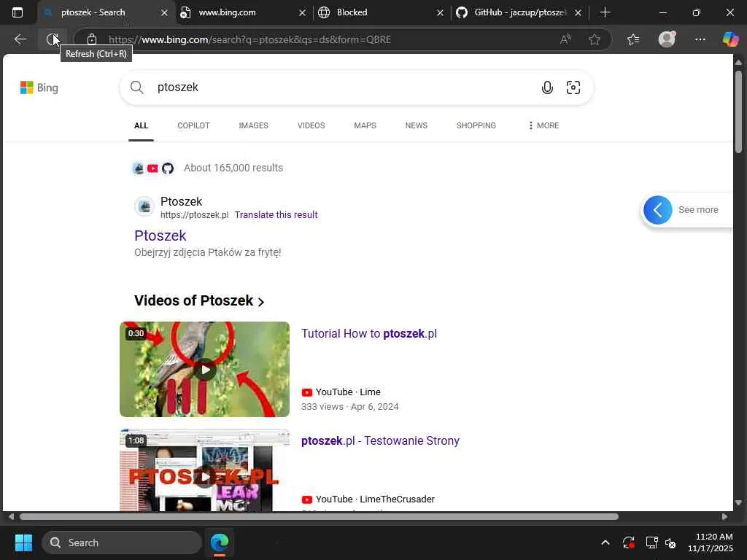Click Translate this result link
This screenshot has width=747, height=560.
click(276, 215)
